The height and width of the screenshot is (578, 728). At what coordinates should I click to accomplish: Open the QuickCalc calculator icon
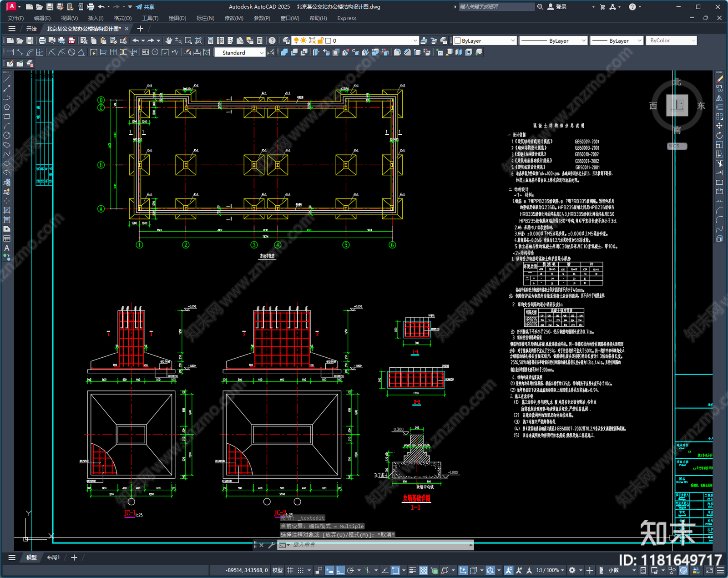(x=260, y=41)
